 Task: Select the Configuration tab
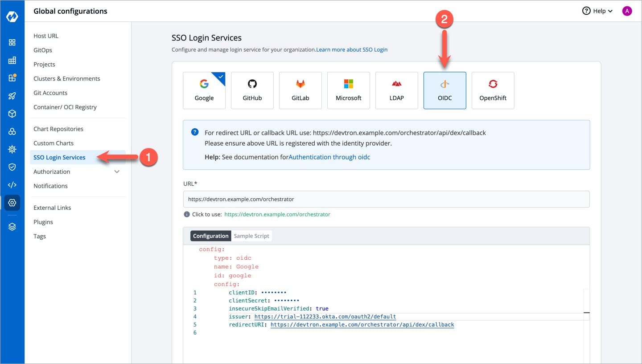click(210, 236)
